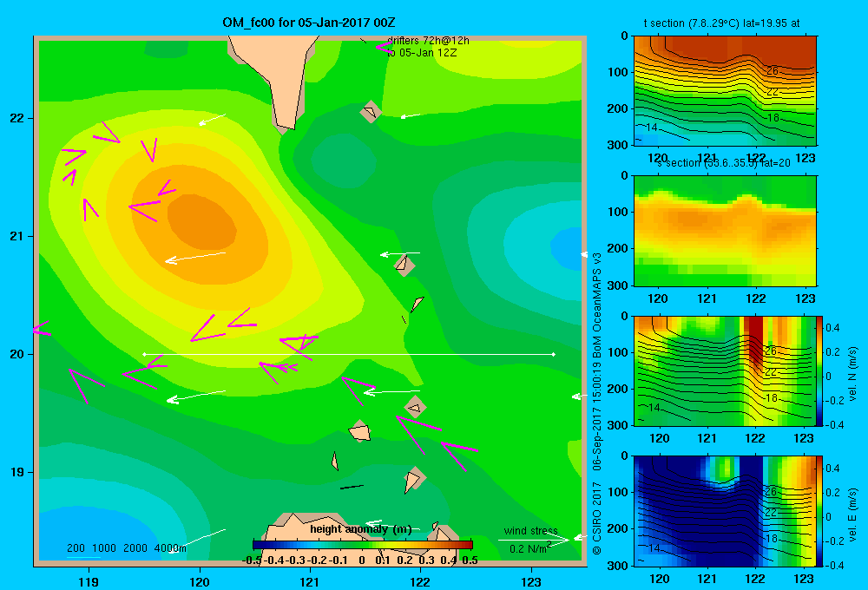Screen dimensions: 868x590
Task: Open the northward velocity section plot
Action: tap(725, 370)
